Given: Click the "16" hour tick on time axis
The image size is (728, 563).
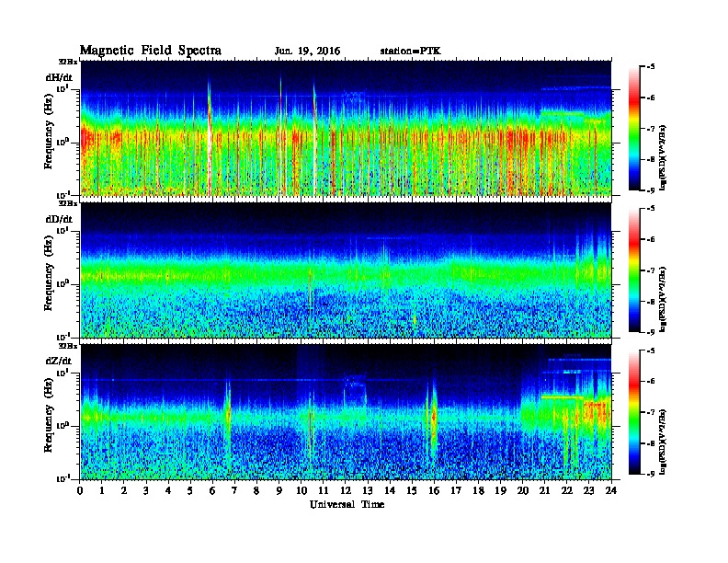Looking at the screenshot, I should pos(434,490).
